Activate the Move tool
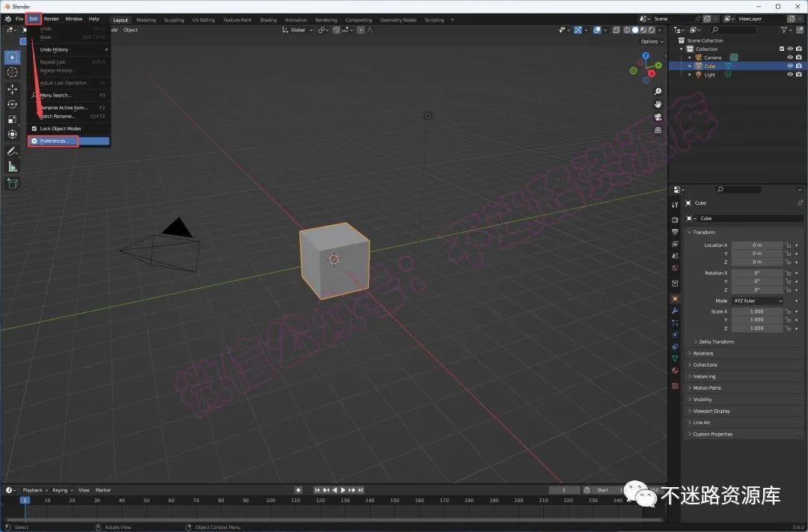808x532 pixels. (13, 89)
